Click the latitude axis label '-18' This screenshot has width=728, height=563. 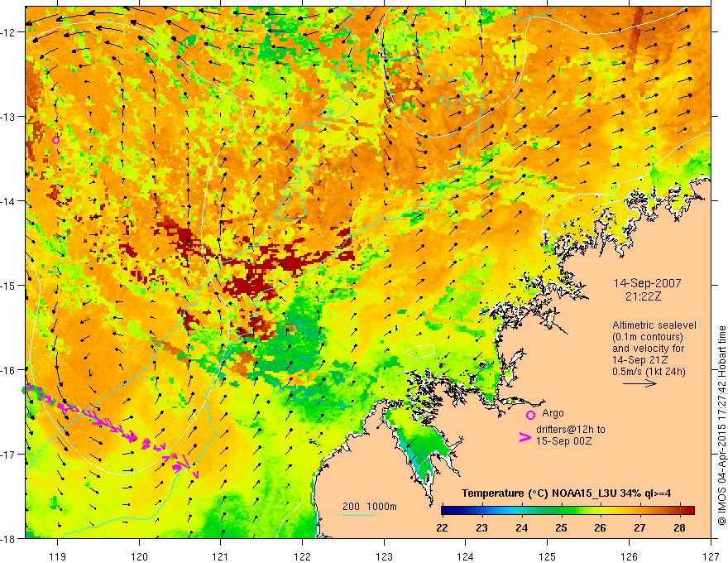tap(9, 539)
